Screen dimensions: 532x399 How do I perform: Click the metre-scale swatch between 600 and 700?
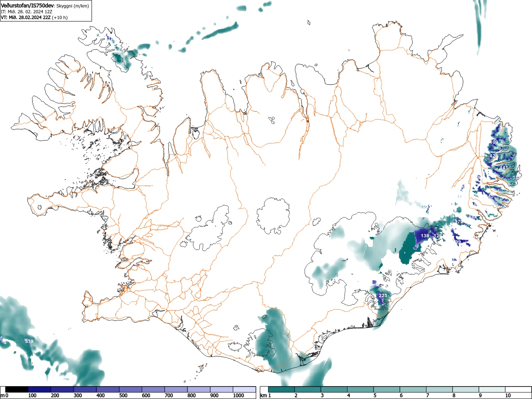click(x=153, y=389)
